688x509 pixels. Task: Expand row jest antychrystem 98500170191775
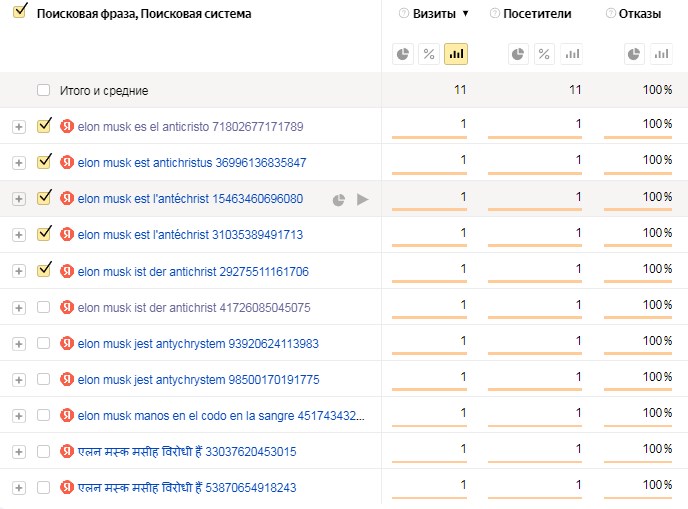click(18, 380)
